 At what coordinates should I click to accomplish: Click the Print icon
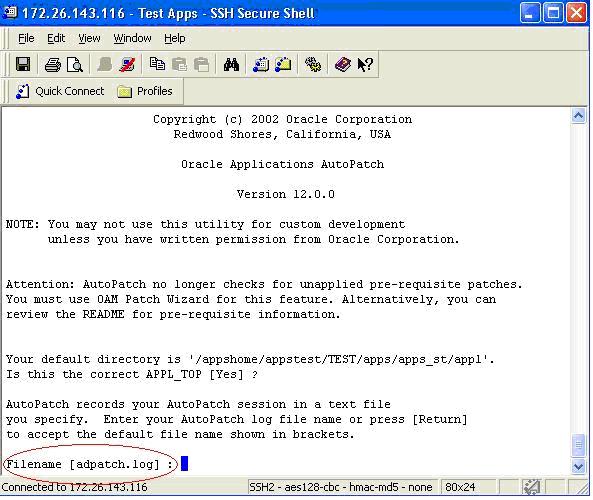point(53,65)
